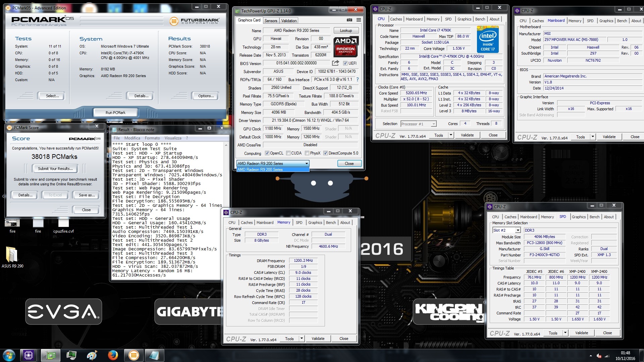Switch to Validation tab in GPU-Z
The width and height of the screenshot is (644, 362).
point(289,21)
